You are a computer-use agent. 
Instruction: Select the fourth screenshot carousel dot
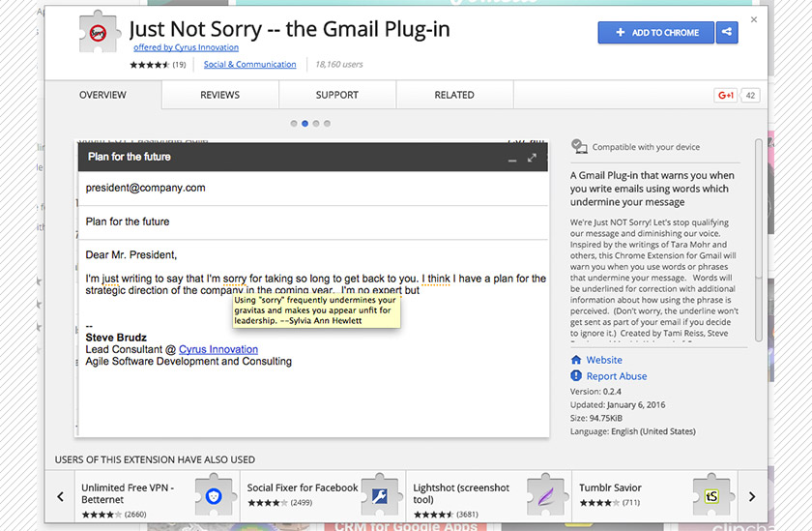click(327, 123)
